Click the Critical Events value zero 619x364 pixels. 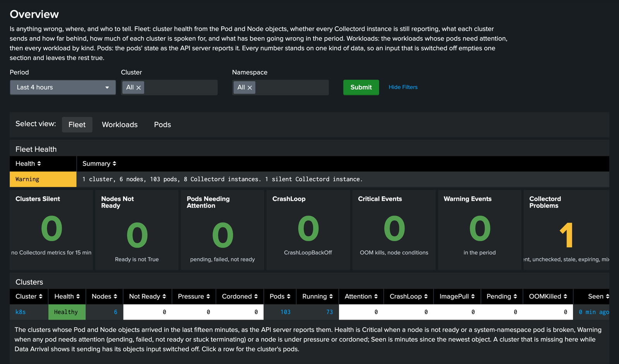click(394, 229)
